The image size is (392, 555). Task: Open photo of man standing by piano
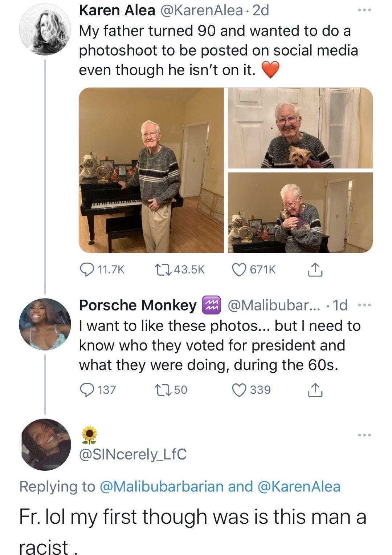pos(151,170)
